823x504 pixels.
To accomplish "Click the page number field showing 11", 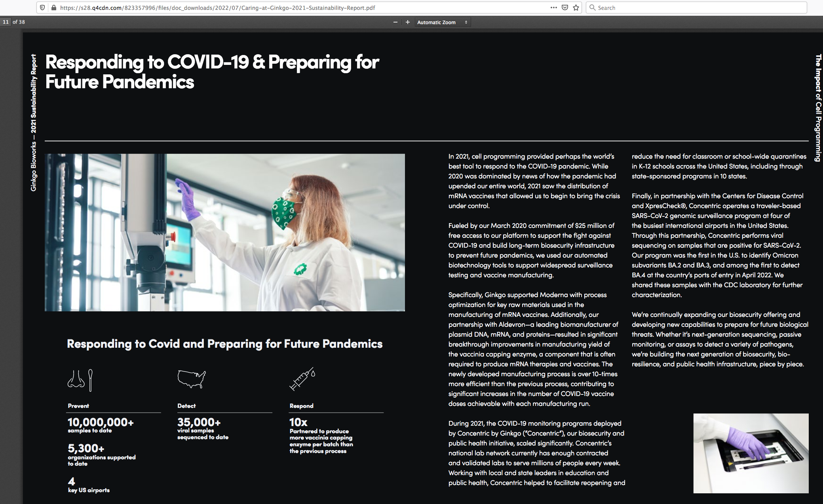I will 6,22.
